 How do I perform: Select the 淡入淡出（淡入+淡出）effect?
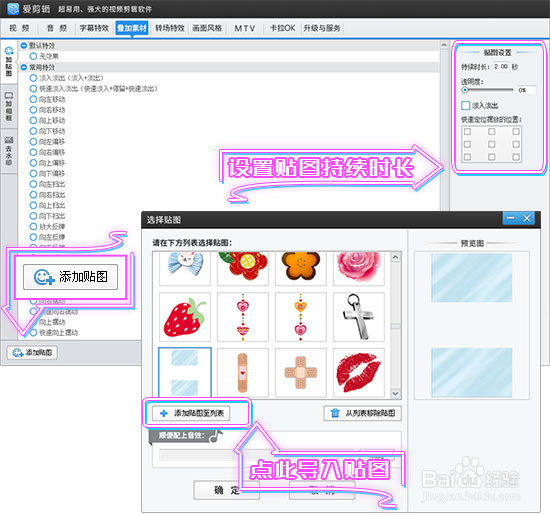pyautogui.click(x=33, y=78)
